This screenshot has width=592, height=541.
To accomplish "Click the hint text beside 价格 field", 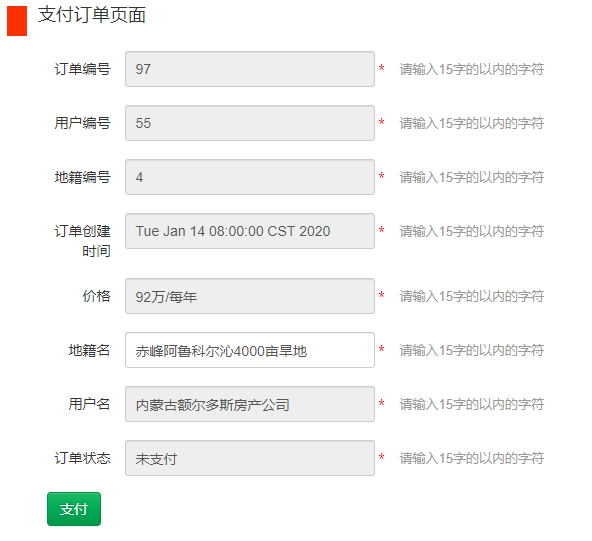I will [472, 296].
